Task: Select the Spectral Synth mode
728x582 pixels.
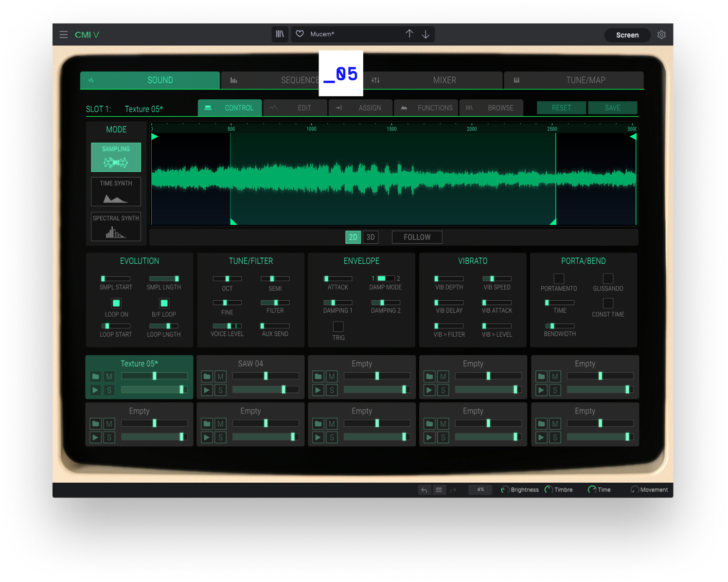Action: point(116,226)
